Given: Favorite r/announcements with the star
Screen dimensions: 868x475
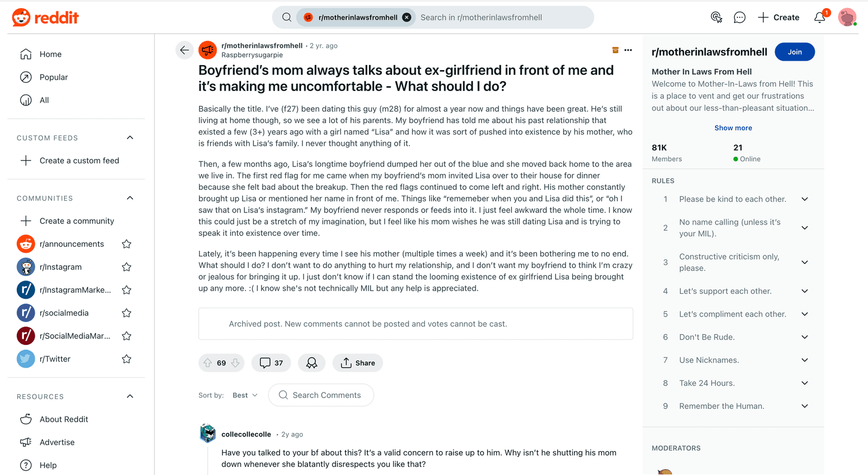Looking at the screenshot, I should point(126,244).
